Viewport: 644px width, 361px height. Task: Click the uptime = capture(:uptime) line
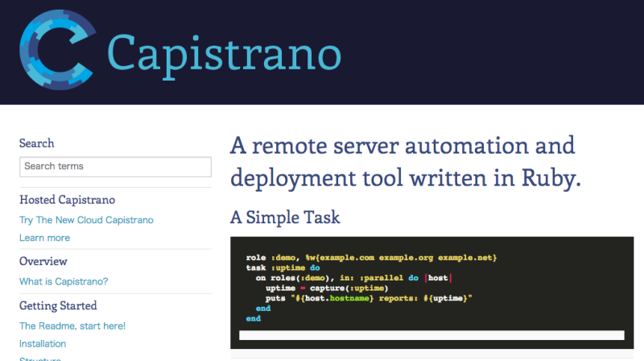click(327, 288)
